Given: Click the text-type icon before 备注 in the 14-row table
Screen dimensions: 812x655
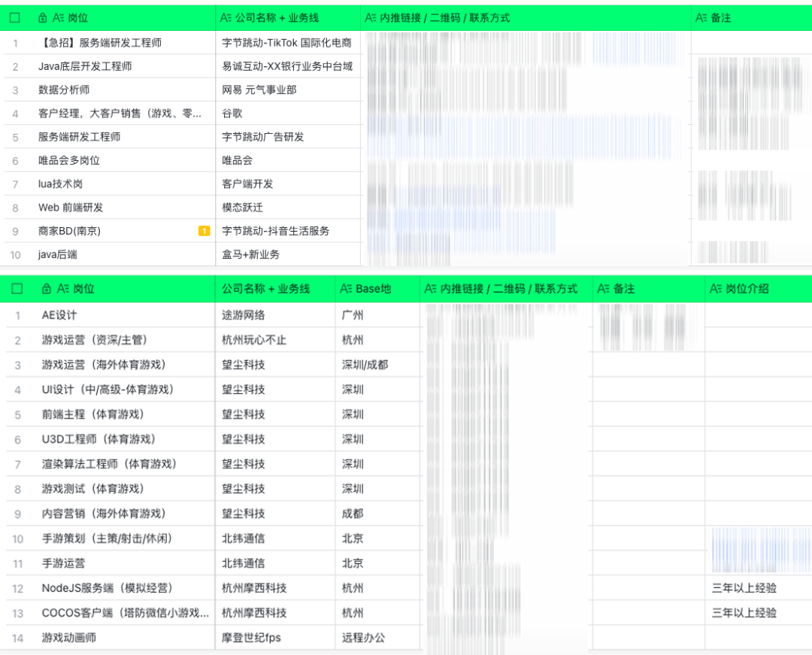Looking at the screenshot, I should 603,289.
